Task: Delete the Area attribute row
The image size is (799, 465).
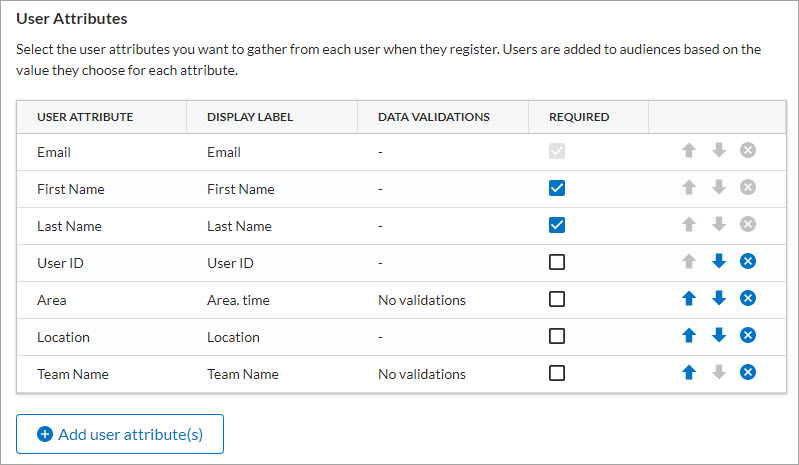Action: click(748, 299)
